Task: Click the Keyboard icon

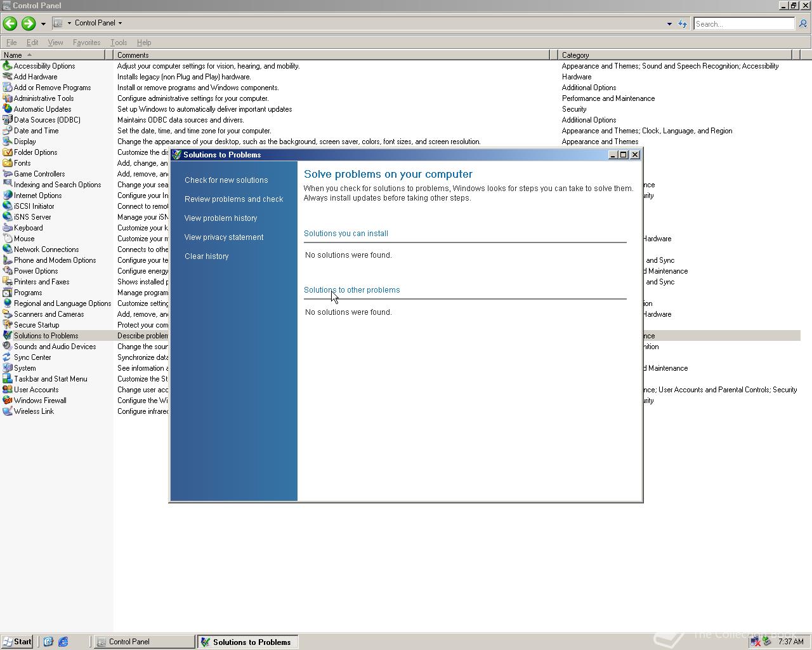Action: click(7, 228)
